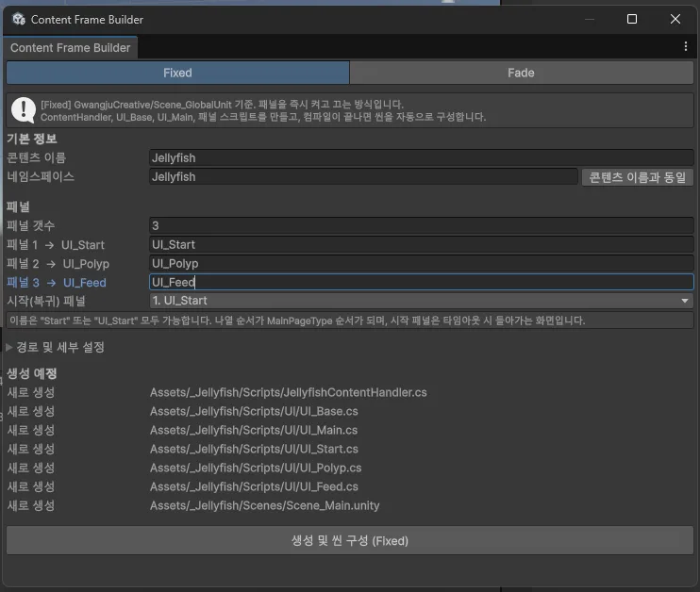Click the window title text Content Frame Builder

point(87,20)
